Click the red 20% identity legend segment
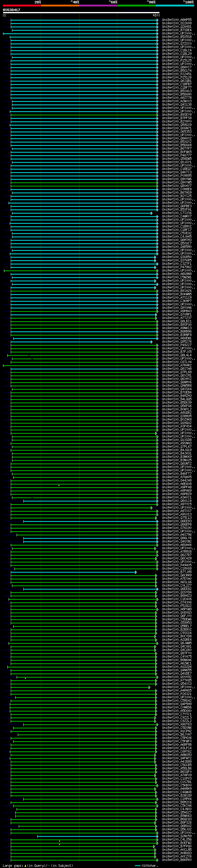The width and height of the screenshot is (197, 868). [x=22, y=6]
